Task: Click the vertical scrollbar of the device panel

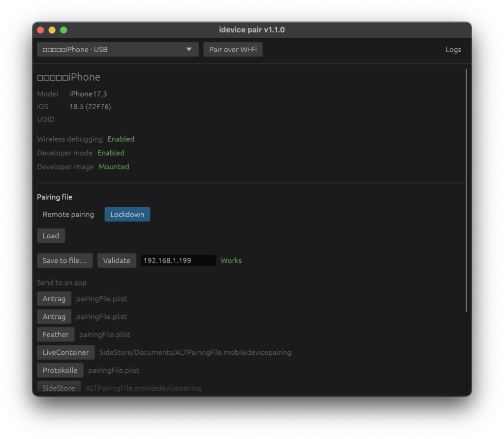Action: pyautogui.click(x=466, y=190)
